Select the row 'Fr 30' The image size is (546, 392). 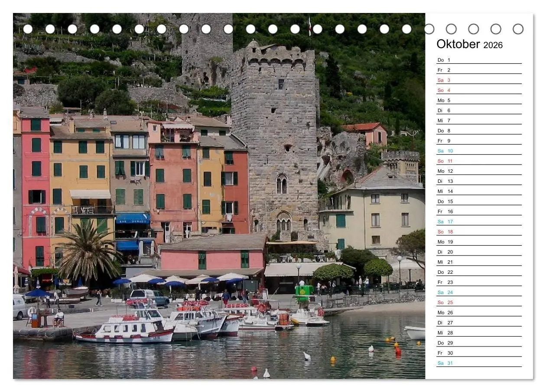pos(479,353)
